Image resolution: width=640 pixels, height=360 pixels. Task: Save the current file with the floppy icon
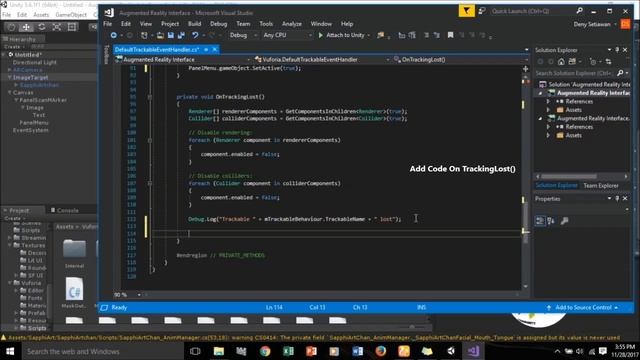171,36
